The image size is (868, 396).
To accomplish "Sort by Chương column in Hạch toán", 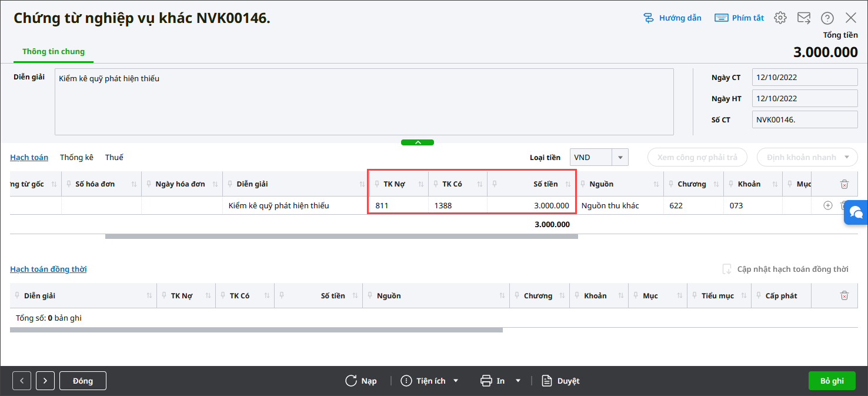I will point(715,184).
